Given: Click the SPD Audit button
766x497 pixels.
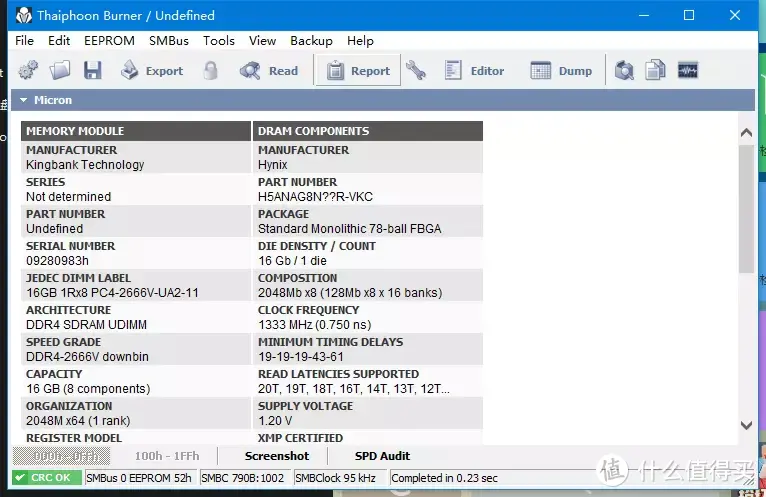Looking at the screenshot, I should point(382,456).
